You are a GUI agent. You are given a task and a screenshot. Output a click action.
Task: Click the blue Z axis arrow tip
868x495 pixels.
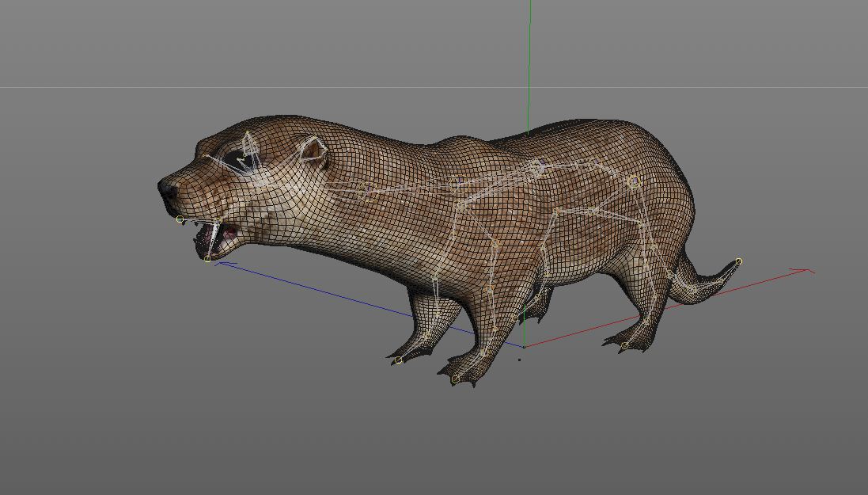click(220, 263)
